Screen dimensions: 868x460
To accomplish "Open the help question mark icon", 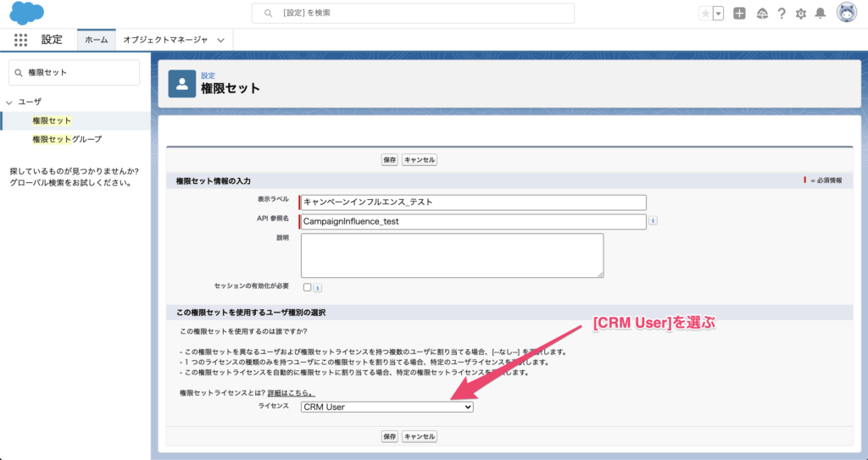I will click(782, 14).
